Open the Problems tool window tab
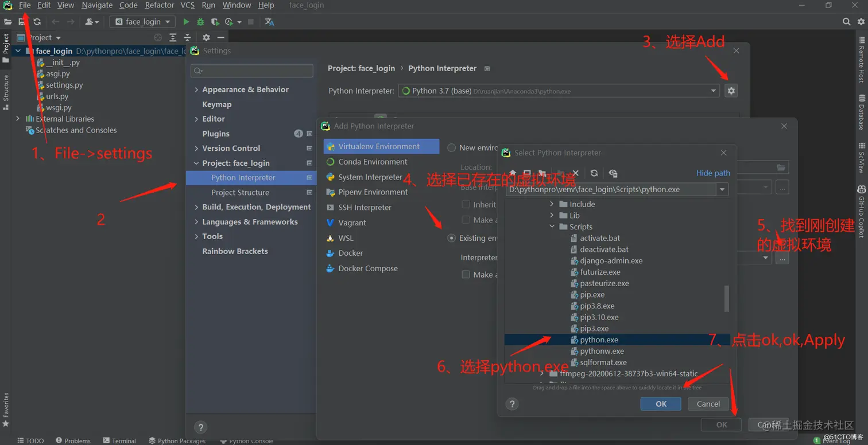 (x=73, y=440)
